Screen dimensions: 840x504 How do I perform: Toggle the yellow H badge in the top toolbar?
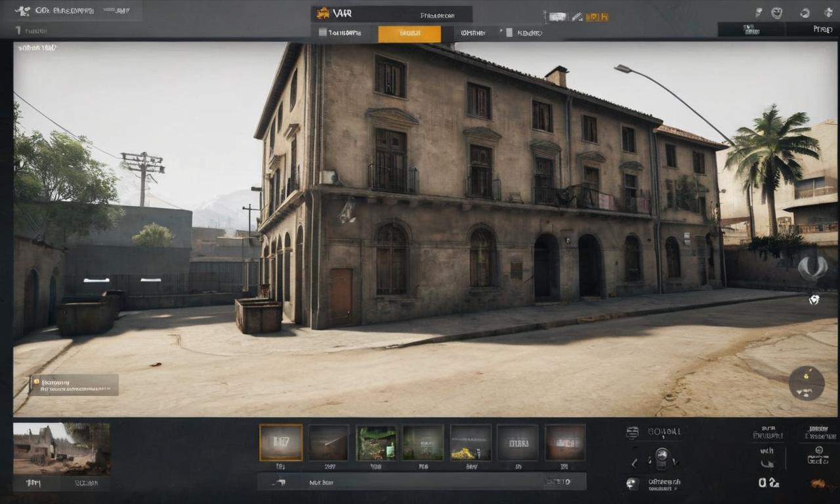pyautogui.click(x=604, y=16)
